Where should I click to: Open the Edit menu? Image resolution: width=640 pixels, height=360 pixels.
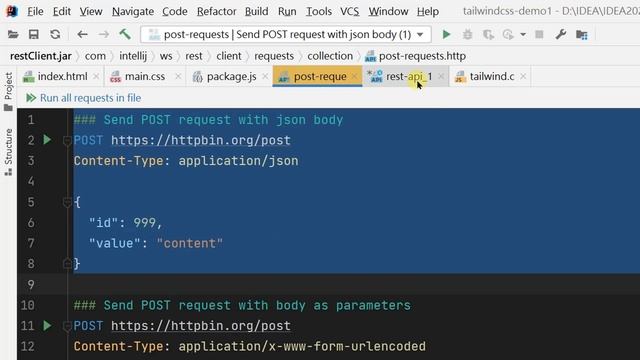[62, 11]
